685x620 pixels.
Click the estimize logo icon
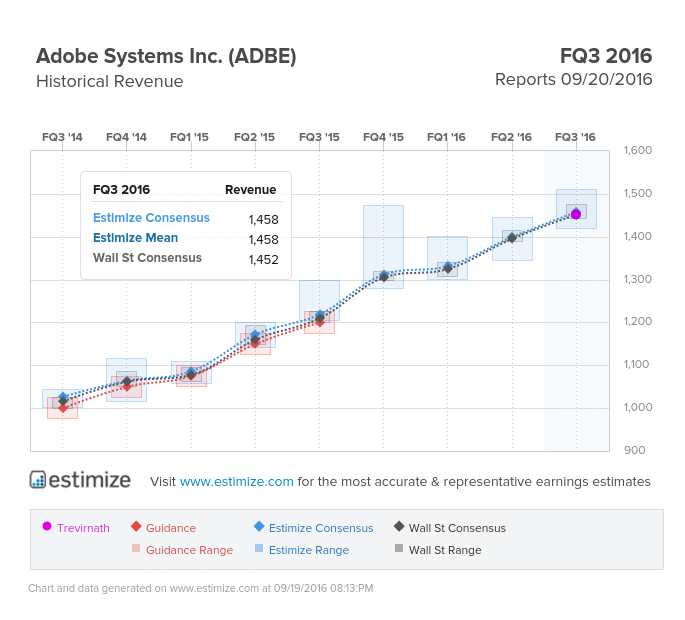point(38,480)
